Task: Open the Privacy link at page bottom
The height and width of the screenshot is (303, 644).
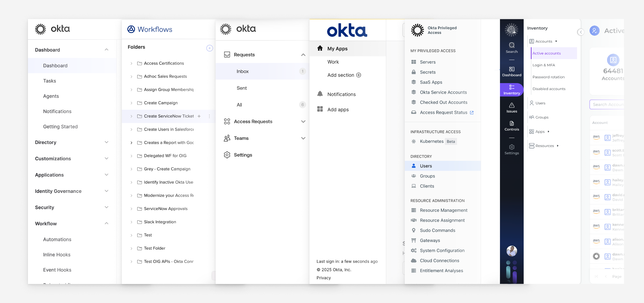Action: pyautogui.click(x=323, y=277)
